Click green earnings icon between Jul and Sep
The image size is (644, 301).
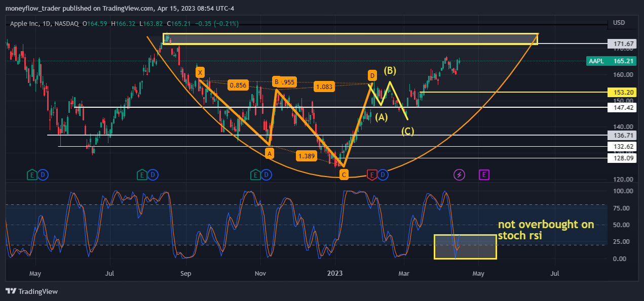[142, 175]
